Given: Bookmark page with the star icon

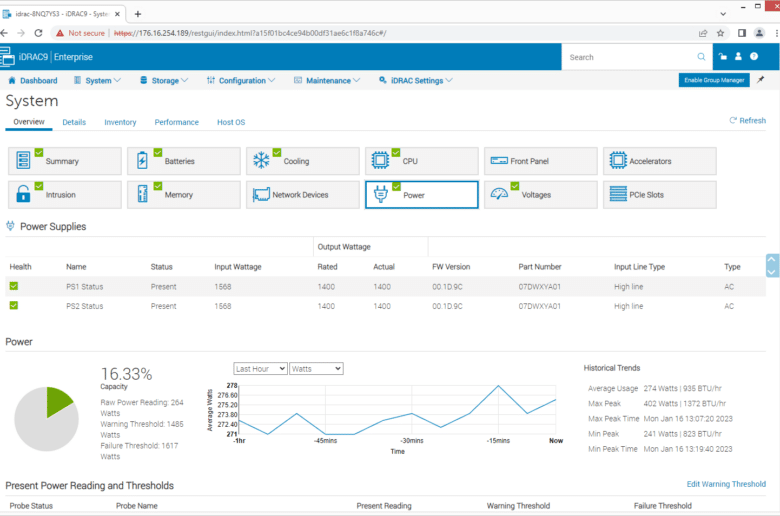Looking at the screenshot, I should point(720,33).
